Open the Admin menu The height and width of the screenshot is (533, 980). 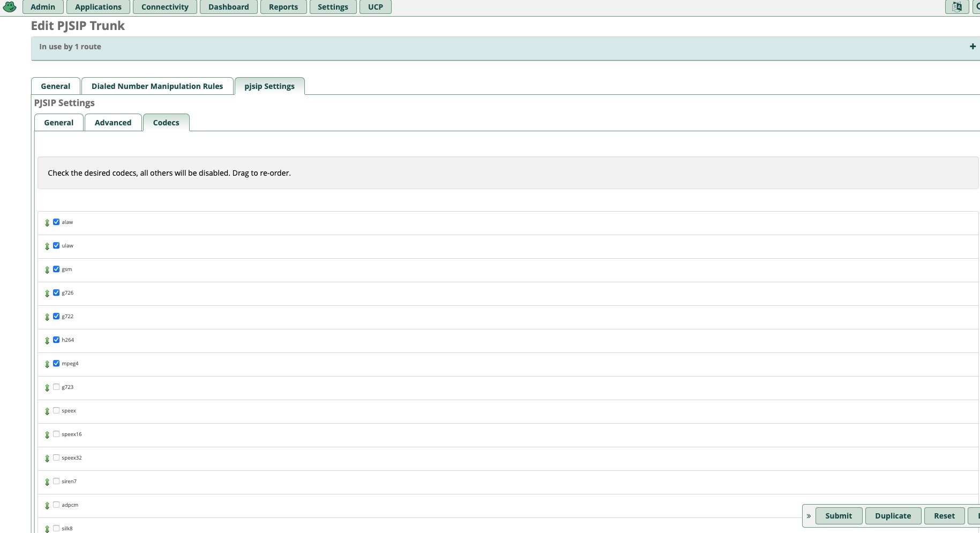click(x=43, y=7)
